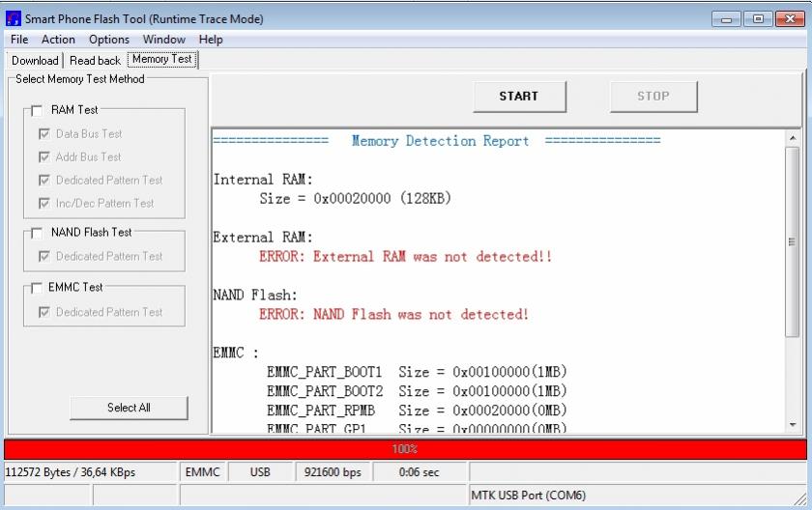This screenshot has height=510, width=812.
Task: Open the File menu
Action: pos(19,40)
